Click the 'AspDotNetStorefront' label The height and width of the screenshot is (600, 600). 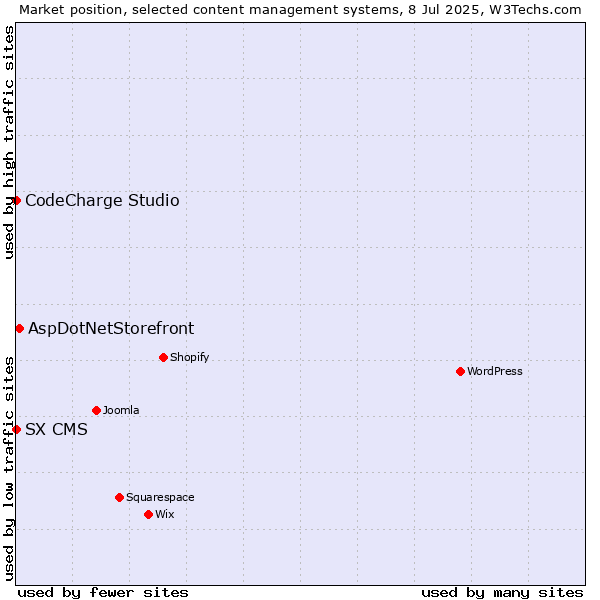pyautogui.click(x=111, y=328)
